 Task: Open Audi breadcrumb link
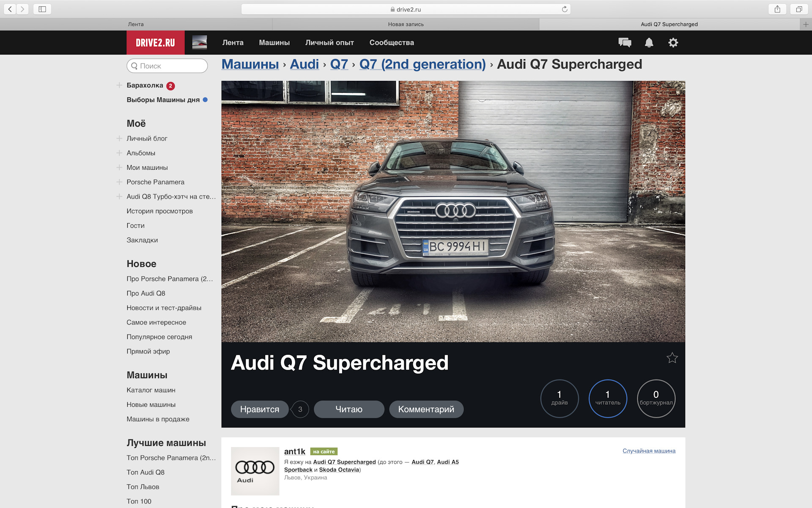304,64
